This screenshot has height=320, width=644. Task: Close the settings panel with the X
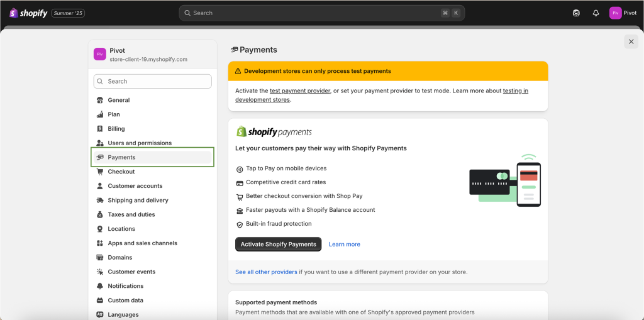click(x=631, y=41)
